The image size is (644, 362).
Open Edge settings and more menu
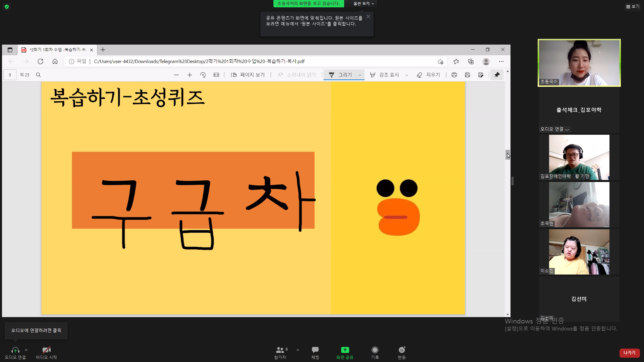[x=501, y=61]
